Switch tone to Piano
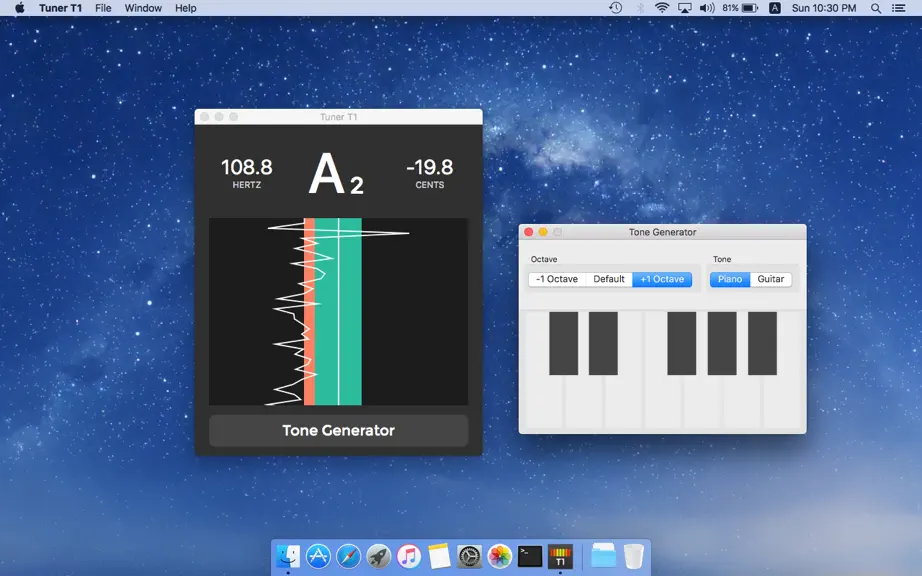This screenshot has height=576, width=922. tap(730, 279)
